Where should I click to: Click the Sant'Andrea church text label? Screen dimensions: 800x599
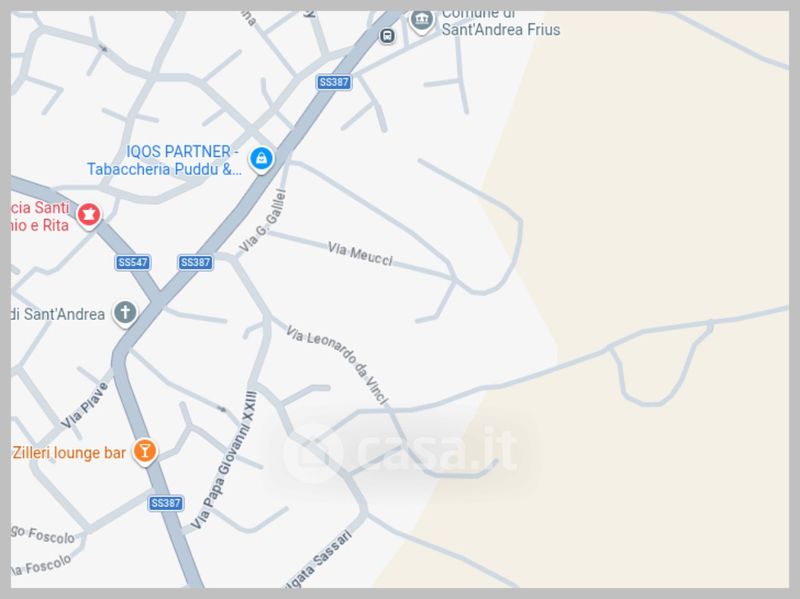58,314
